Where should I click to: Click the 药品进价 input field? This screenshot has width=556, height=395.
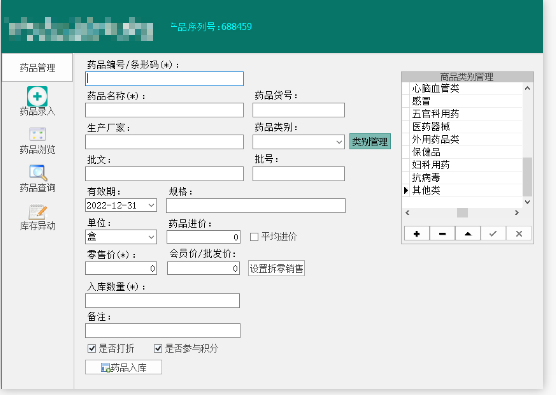coord(204,237)
